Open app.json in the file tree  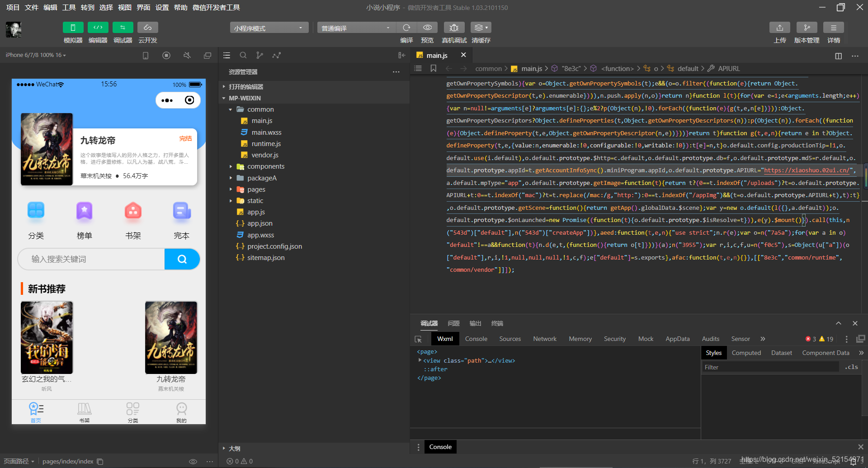pos(259,223)
